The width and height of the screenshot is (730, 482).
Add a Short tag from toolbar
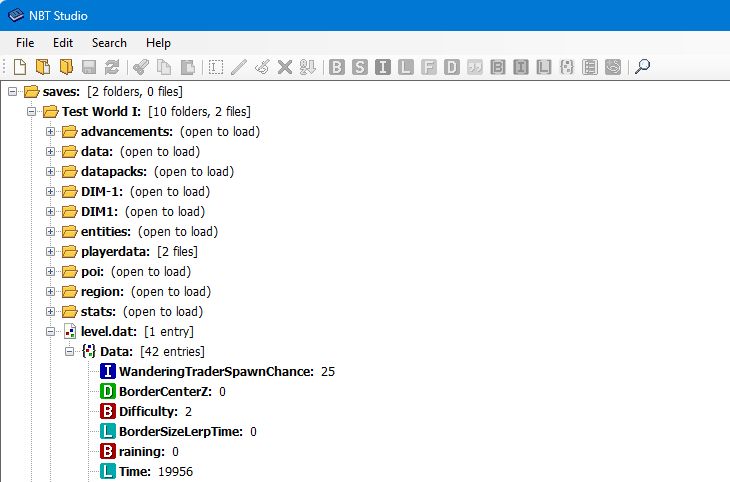(360, 67)
